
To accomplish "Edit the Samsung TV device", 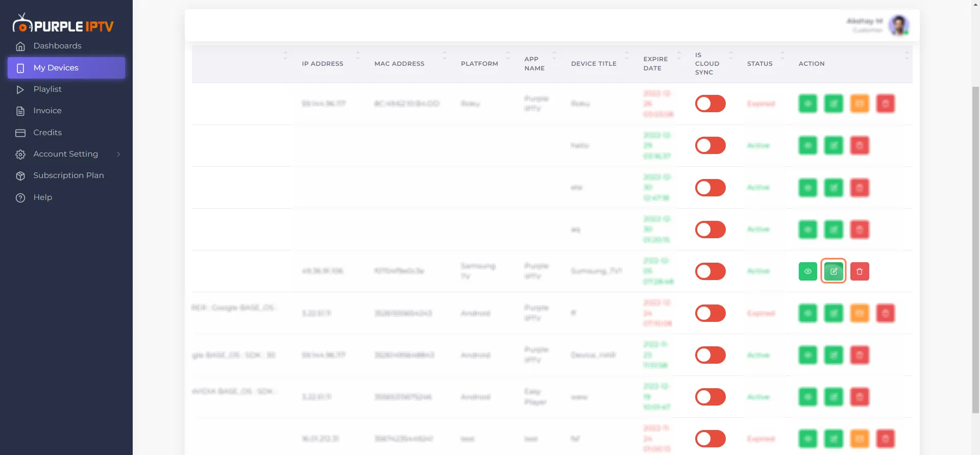I will coord(834,271).
